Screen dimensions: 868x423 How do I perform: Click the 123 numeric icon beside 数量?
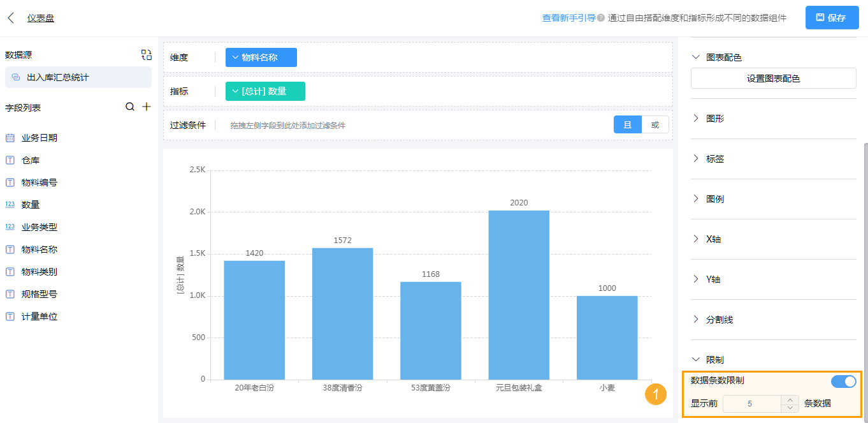10,204
